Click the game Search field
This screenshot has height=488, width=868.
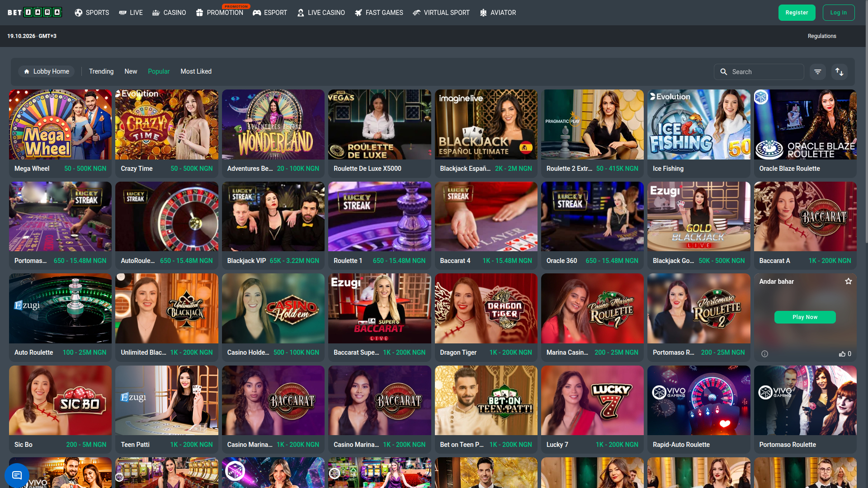click(x=759, y=72)
